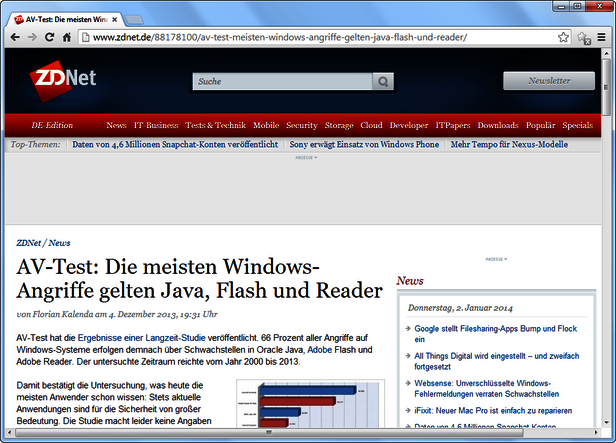Open the Tests & Technik menu item

tap(215, 126)
